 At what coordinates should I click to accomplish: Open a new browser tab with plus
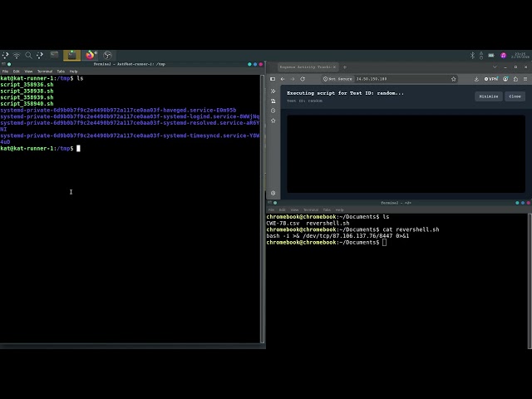tap(345, 67)
